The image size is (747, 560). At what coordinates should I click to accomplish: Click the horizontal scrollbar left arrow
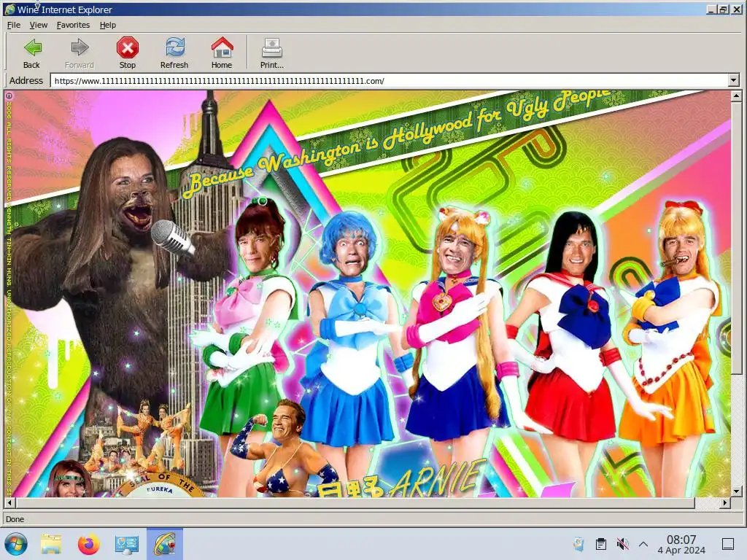pos(9,502)
